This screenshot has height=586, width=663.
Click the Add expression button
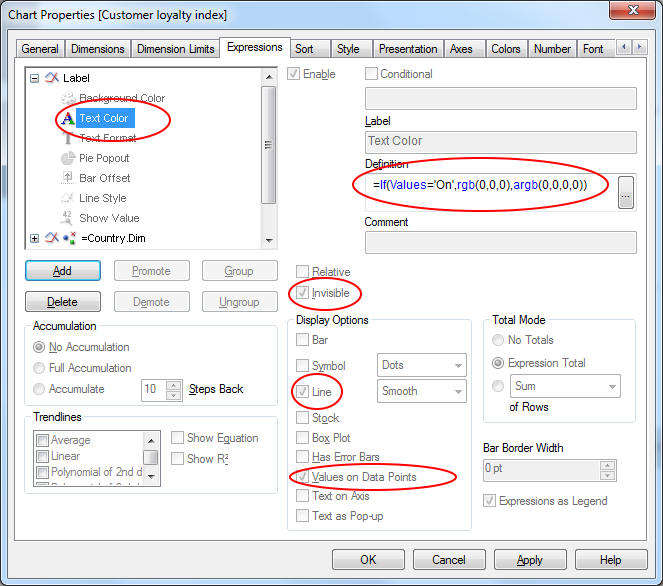(63, 271)
